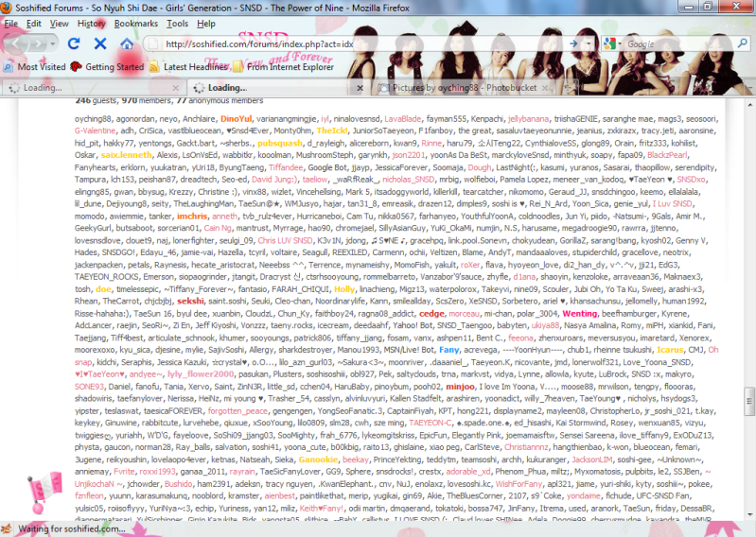Open the list all tabs dropdown
The width and height of the screenshot is (756, 537).
tap(749, 88)
